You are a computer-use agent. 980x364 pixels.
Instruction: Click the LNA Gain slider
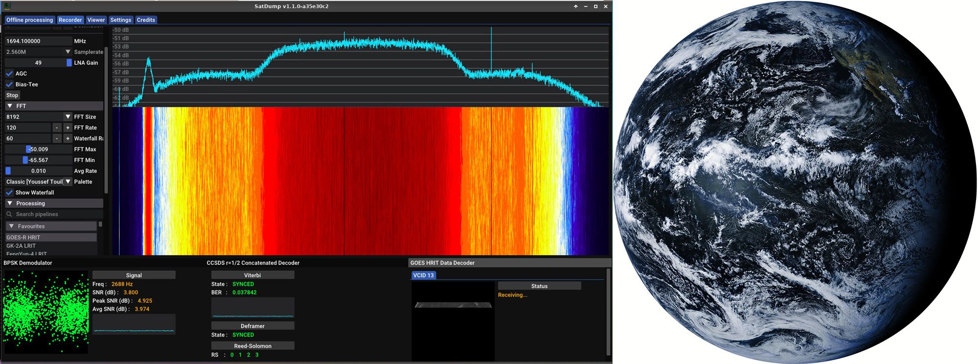coord(38,63)
